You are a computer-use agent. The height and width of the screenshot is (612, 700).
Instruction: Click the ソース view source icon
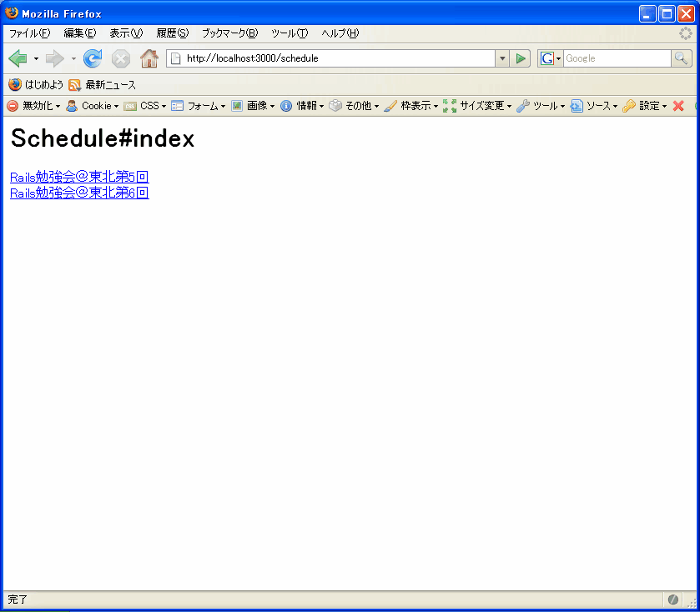point(577,106)
